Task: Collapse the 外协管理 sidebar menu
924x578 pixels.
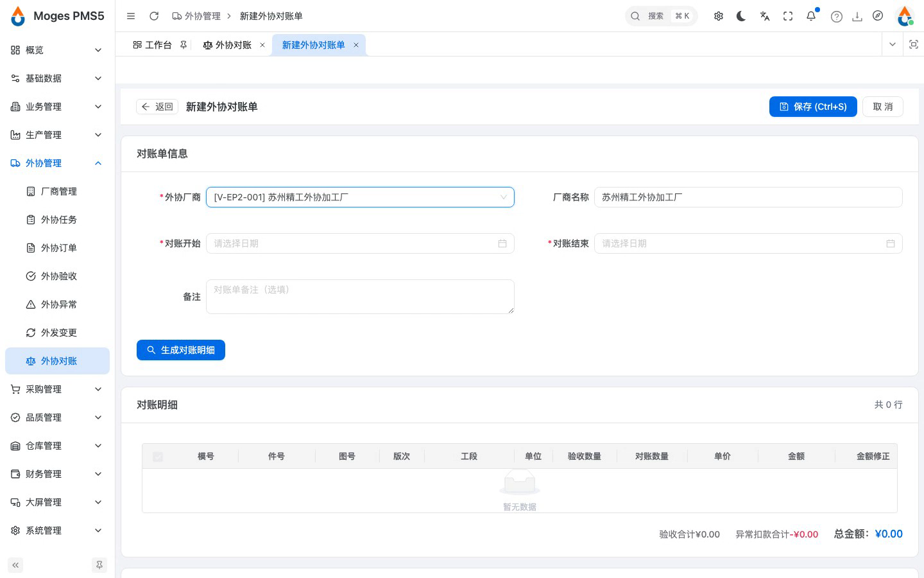Action: 57,163
